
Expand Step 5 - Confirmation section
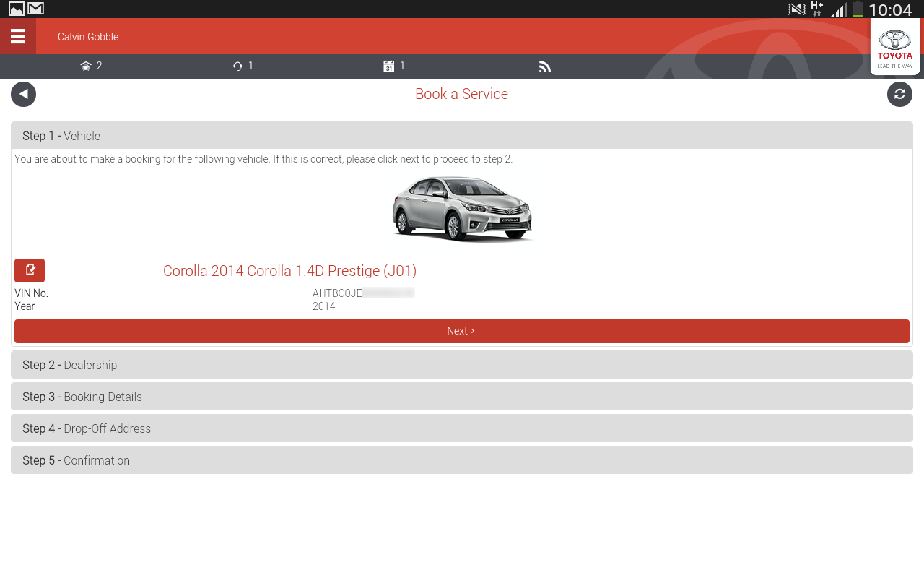462,460
